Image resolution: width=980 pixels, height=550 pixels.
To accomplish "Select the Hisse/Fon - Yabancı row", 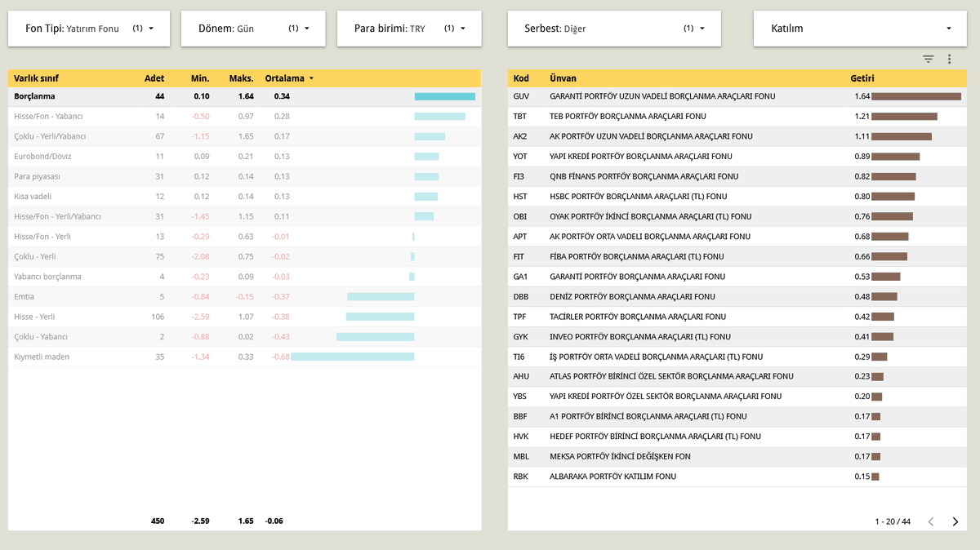I will click(x=244, y=117).
